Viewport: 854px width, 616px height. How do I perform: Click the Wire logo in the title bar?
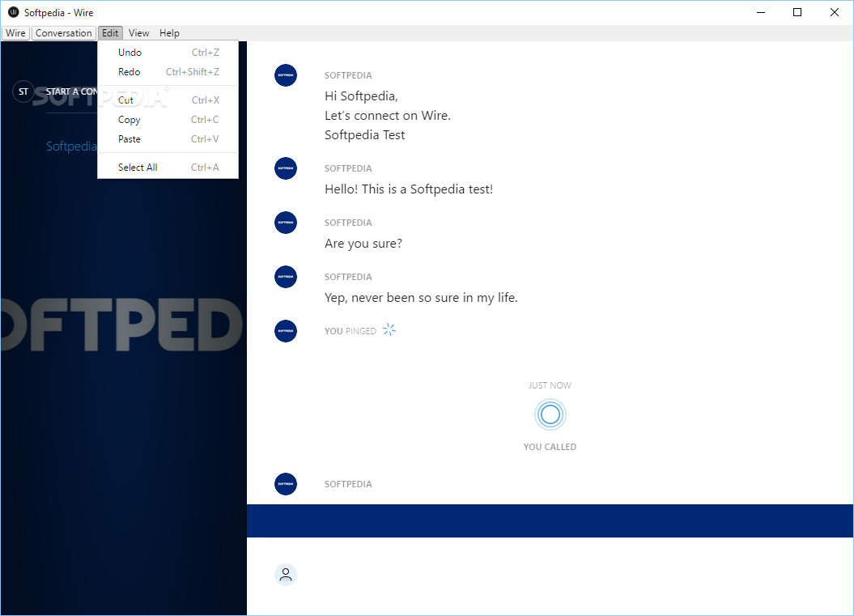[x=13, y=12]
